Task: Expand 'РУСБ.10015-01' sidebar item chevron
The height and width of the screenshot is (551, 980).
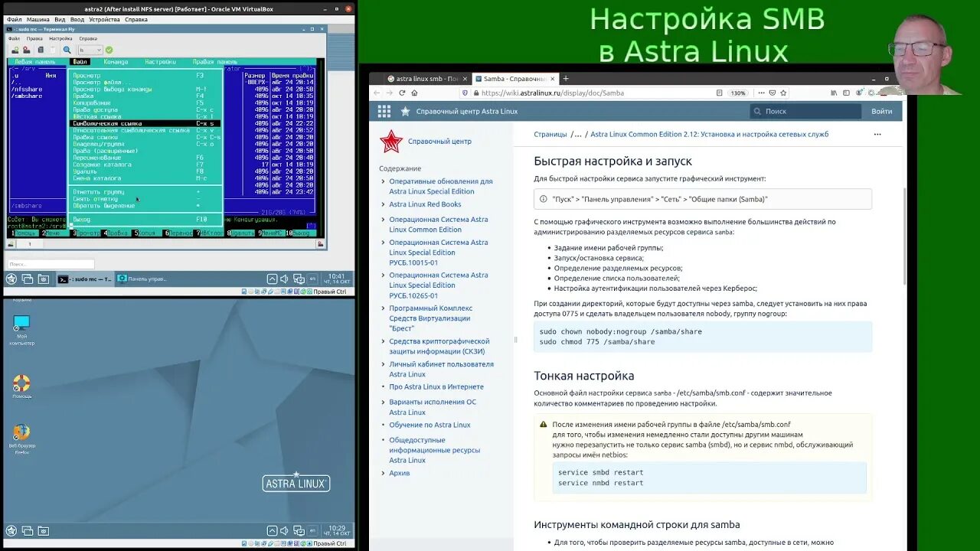Action: [383, 243]
